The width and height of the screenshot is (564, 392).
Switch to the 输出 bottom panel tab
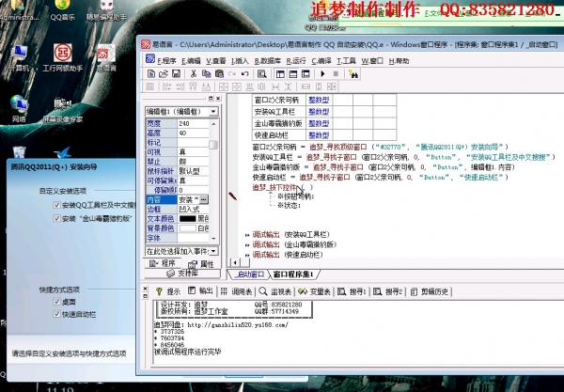[201, 290]
